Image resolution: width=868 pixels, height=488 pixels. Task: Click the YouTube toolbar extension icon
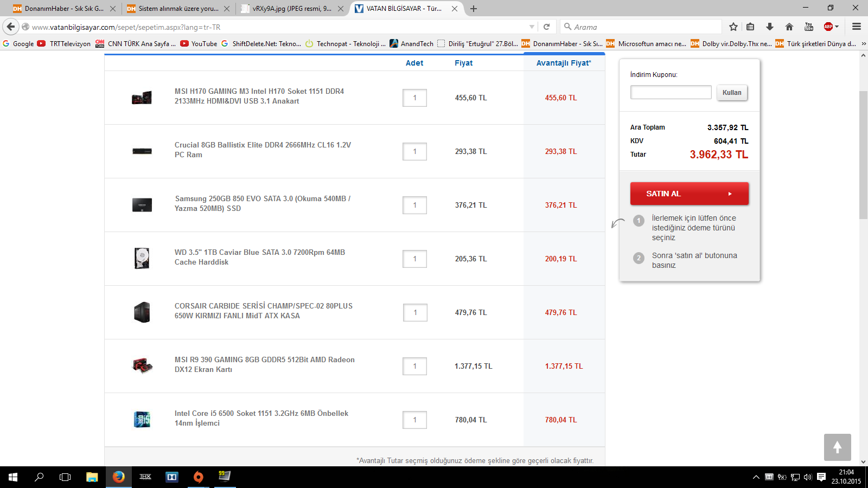[x=809, y=27]
